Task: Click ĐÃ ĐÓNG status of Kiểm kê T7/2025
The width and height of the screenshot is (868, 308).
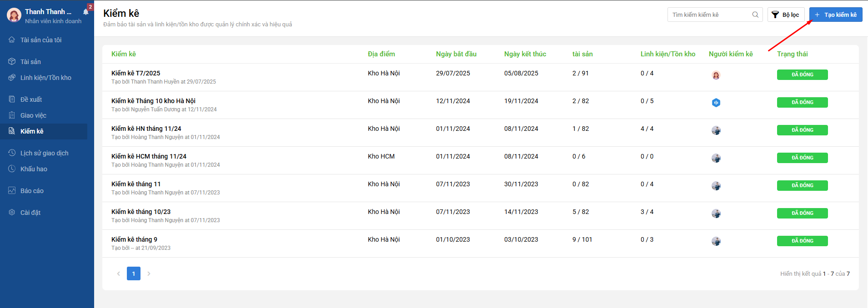Action: (803, 75)
